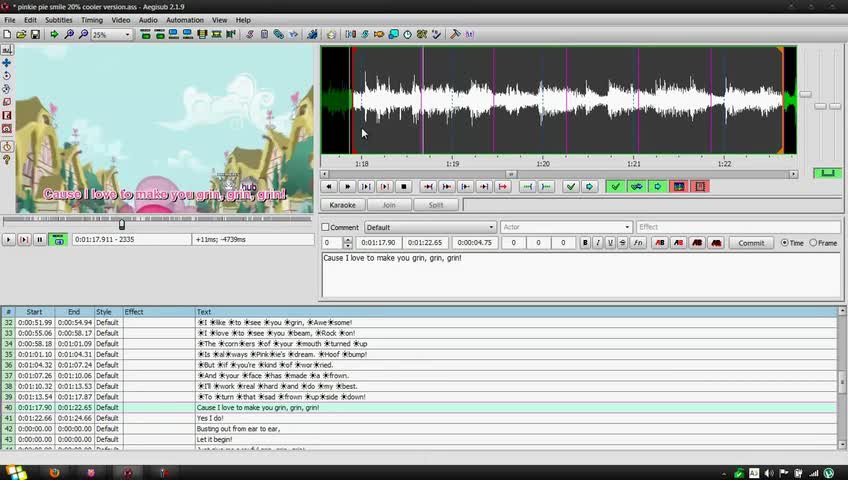Screen dimensions: 848x480
Task: Open the Video menu
Action: click(x=121, y=20)
